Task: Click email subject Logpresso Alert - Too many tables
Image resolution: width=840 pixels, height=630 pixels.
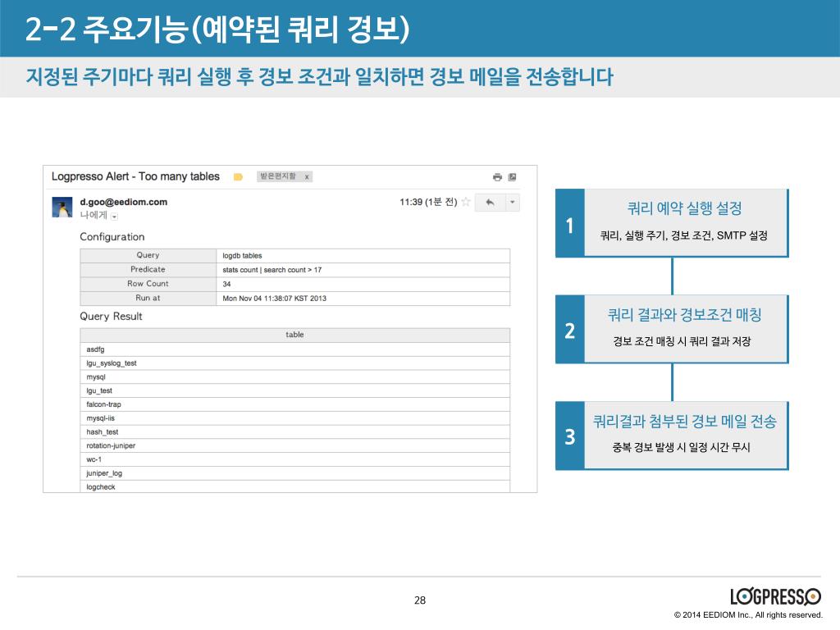Action: [135, 176]
